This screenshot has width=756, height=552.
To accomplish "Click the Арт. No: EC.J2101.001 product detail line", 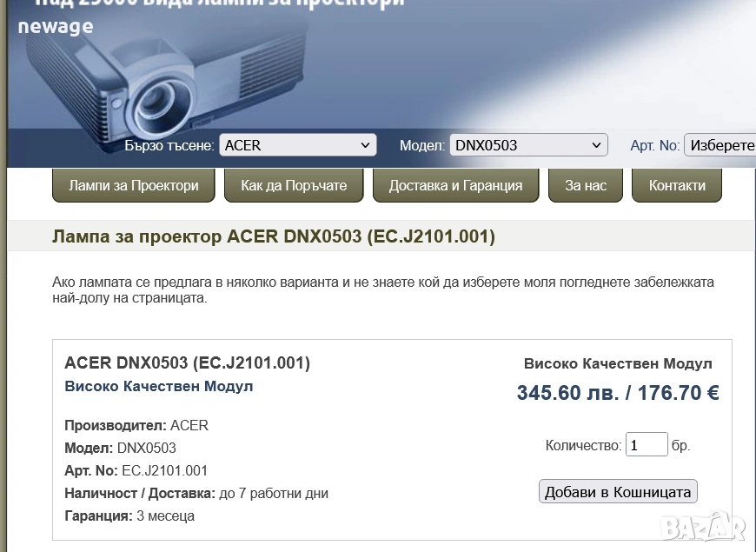I will pyautogui.click(x=136, y=470).
